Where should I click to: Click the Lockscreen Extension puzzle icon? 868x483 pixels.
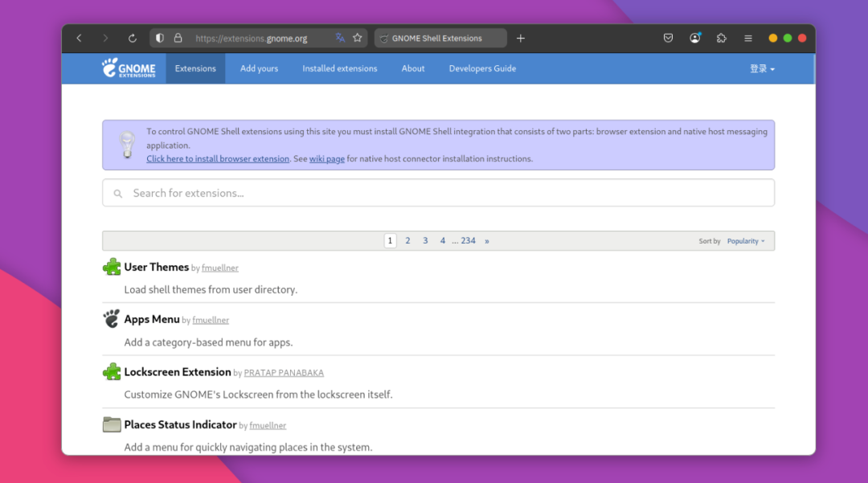click(x=112, y=371)
